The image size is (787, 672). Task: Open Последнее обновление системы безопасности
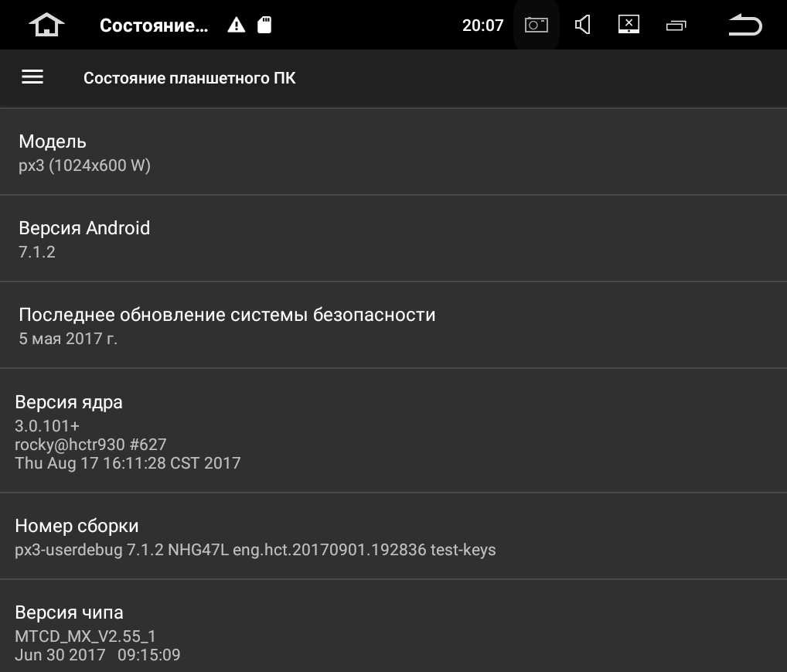pos(393,325)
